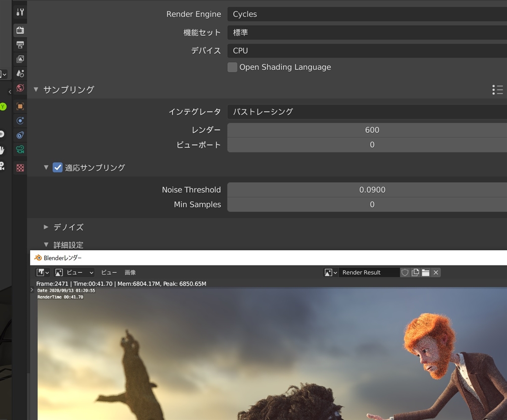Open the Render properties tab
This screenshot has width=507, height=420.
pos(20,30)
